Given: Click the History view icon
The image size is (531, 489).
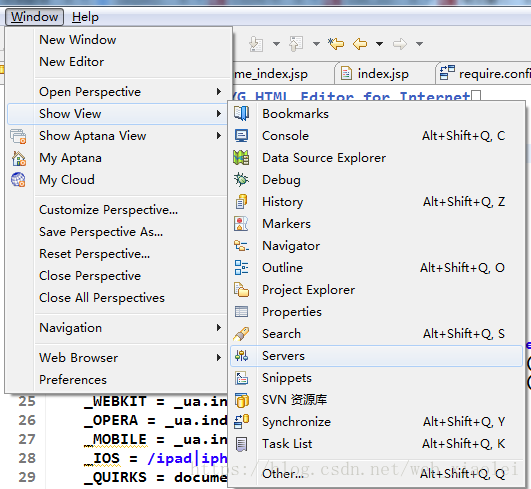Looking at the screenshot, I should pos(241,201).
